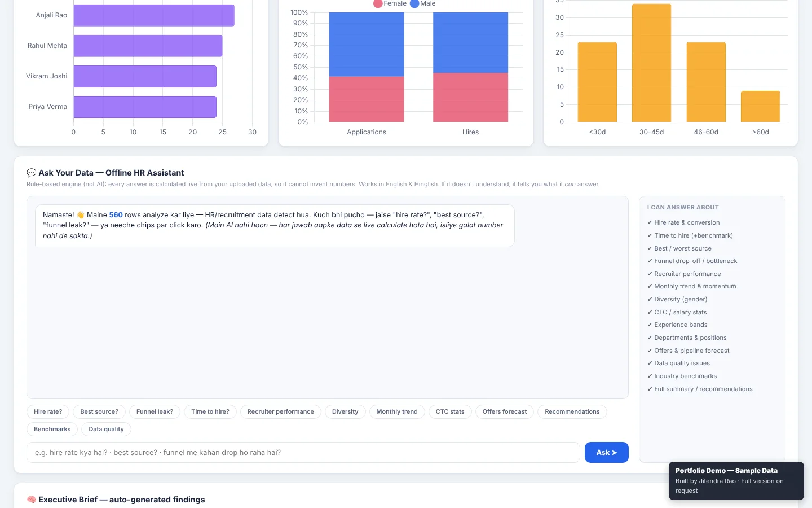Select the Priya Verma bar
The width and height of the screenshot is (812, 508).
point(145,107)
